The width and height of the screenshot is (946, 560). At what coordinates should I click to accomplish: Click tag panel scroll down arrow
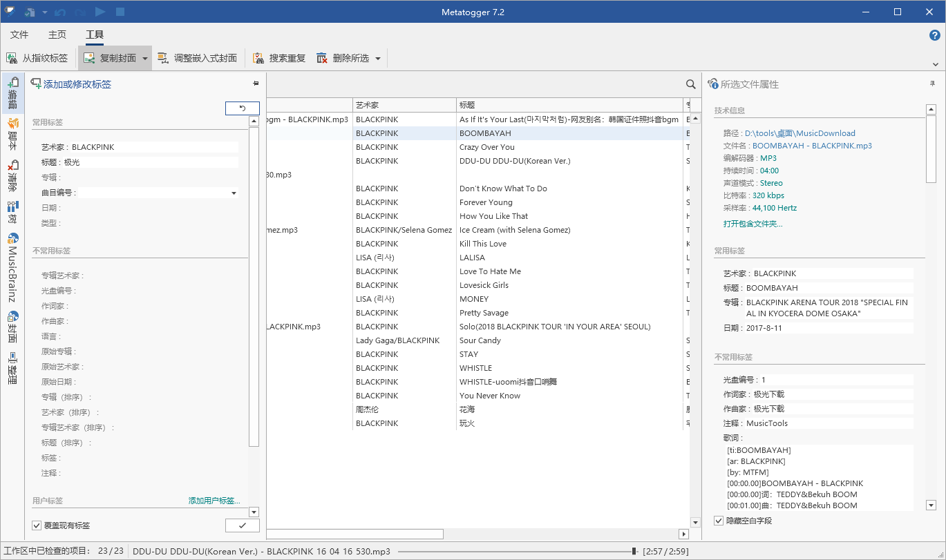pos(254,512)
